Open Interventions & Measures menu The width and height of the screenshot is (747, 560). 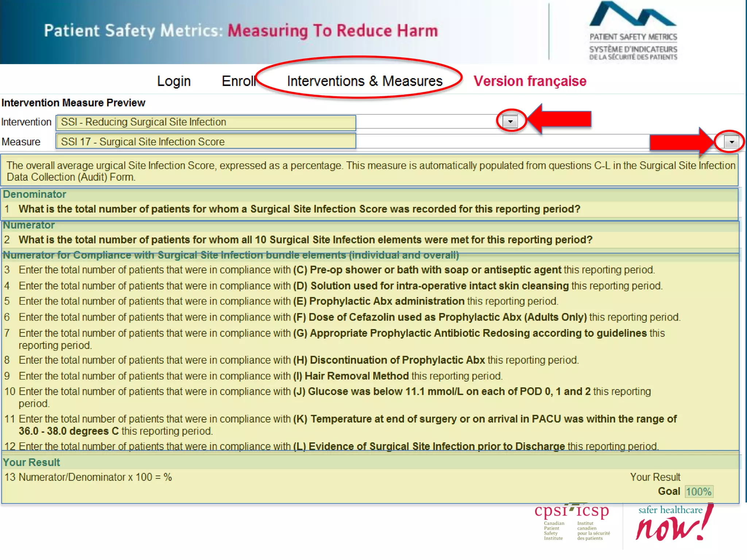click(364, 81)
